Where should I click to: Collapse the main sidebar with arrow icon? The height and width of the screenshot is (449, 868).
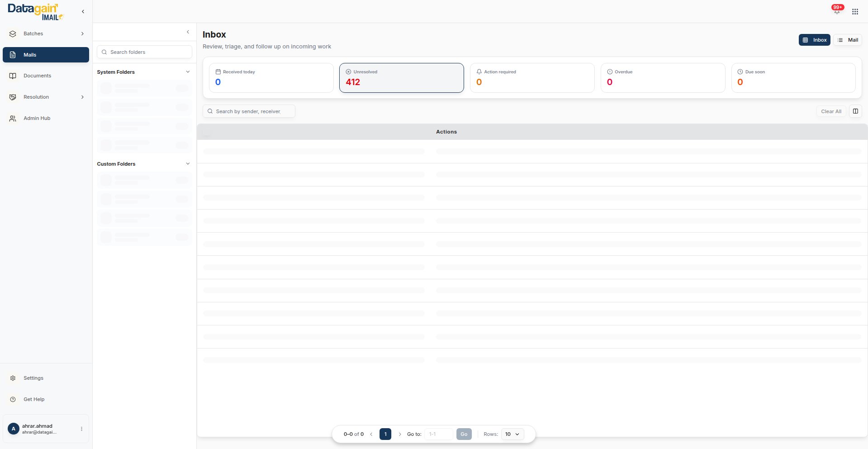[83, 12]
